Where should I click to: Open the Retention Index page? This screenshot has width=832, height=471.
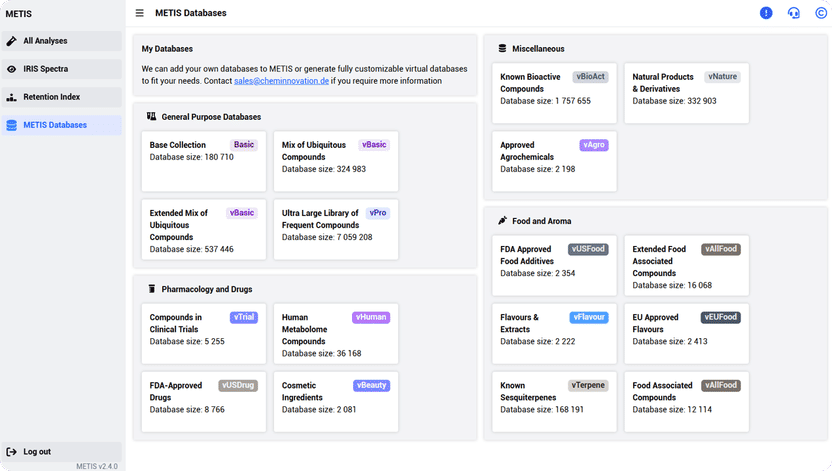(x=52, y=97)
